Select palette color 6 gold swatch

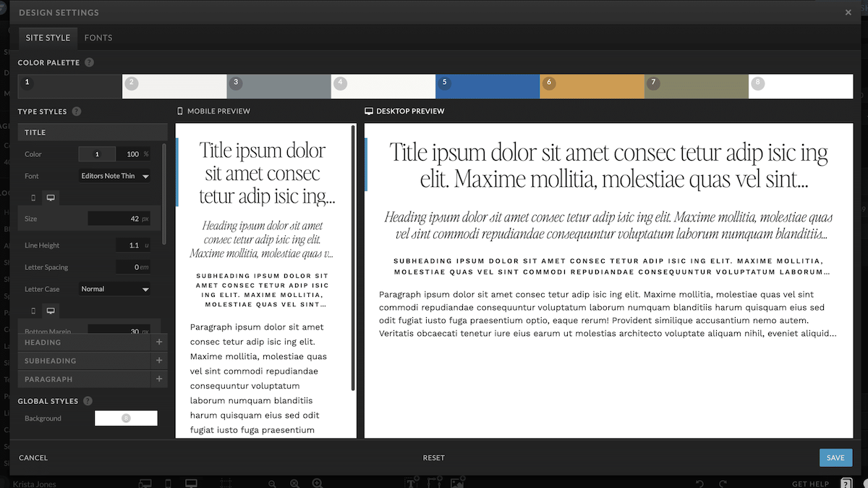pyautogui.click(x=592, y=86)
